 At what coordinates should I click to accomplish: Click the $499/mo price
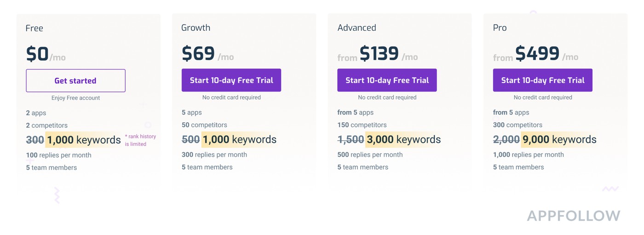pyautogui.click(x=537, y=54)
